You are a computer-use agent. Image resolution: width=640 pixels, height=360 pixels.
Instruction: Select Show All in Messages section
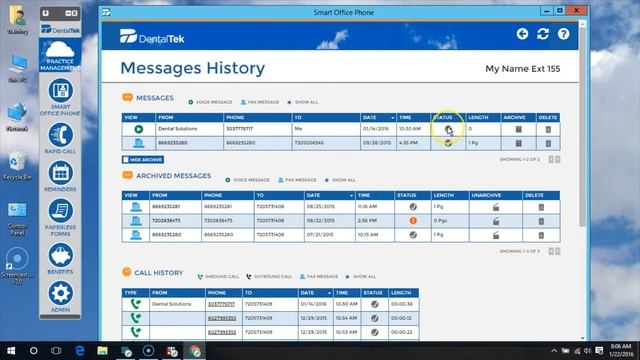[302, 102]
